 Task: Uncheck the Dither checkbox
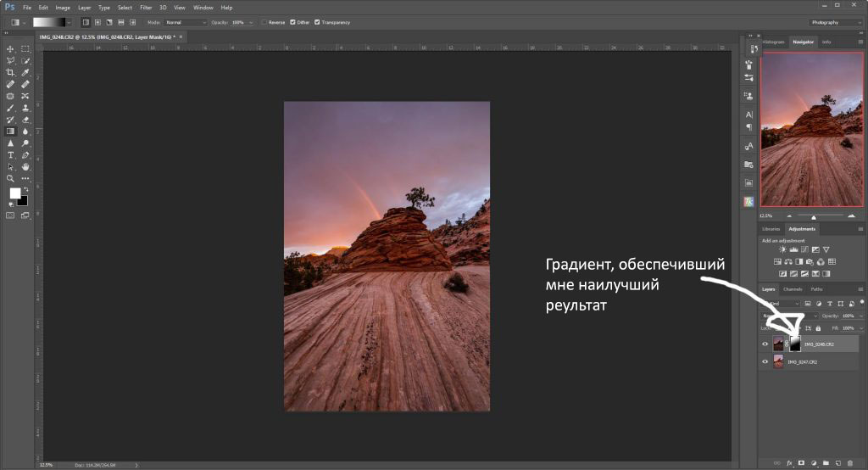tap(293, 22)
